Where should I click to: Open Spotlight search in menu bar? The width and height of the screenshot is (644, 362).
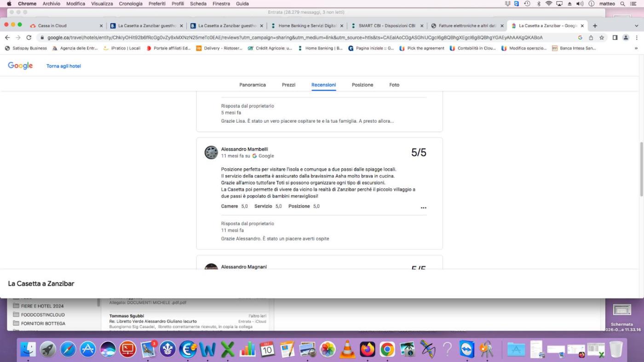tap(622, 4)
